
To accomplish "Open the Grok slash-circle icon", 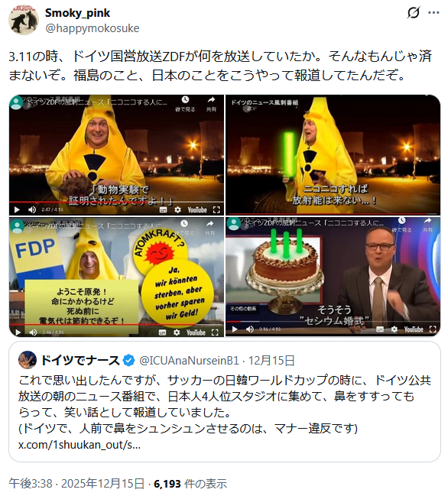I will pyautogui.click(x=413, y=13).
